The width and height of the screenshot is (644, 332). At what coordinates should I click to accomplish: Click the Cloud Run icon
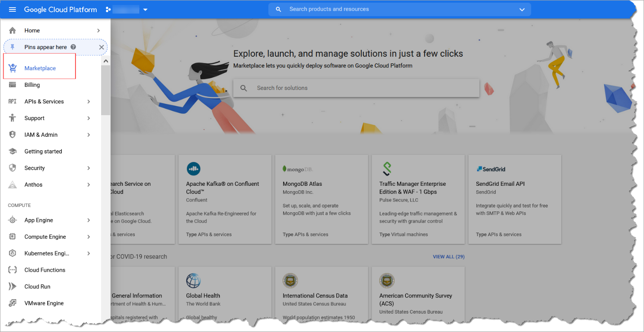pyautogui.click(x=13, y=287)
